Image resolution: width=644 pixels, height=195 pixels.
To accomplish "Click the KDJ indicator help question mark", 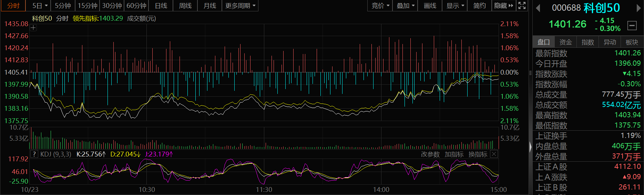I will point(34,154).
